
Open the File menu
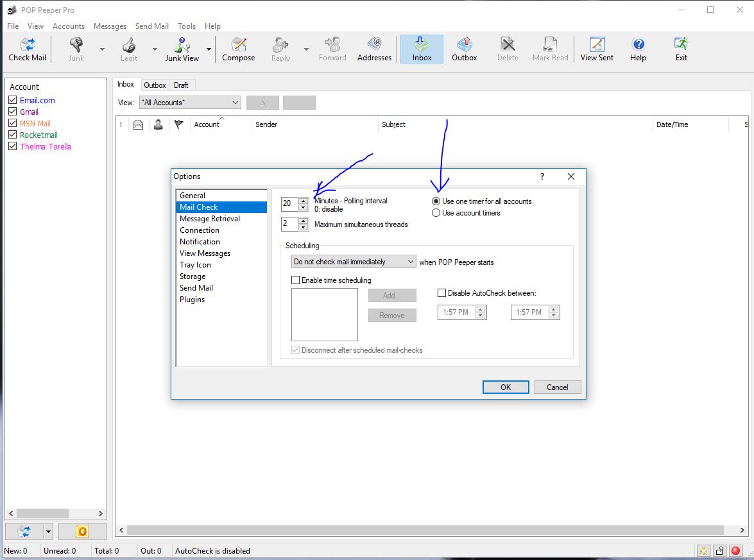click(13, 26)
